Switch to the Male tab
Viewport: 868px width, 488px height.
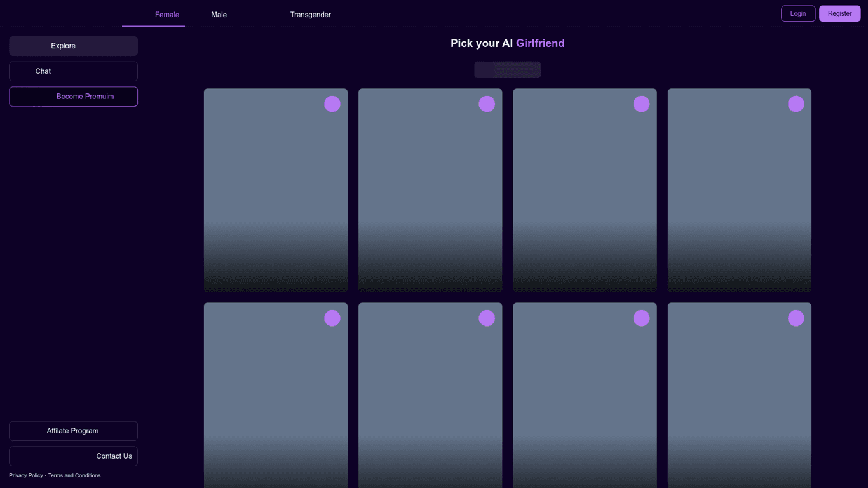pos(219,15)
